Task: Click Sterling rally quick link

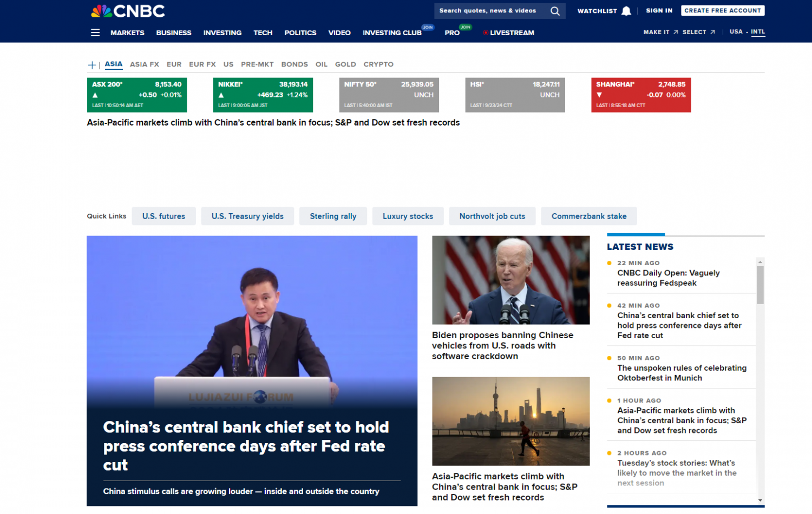Action: [x=333, y=216]
